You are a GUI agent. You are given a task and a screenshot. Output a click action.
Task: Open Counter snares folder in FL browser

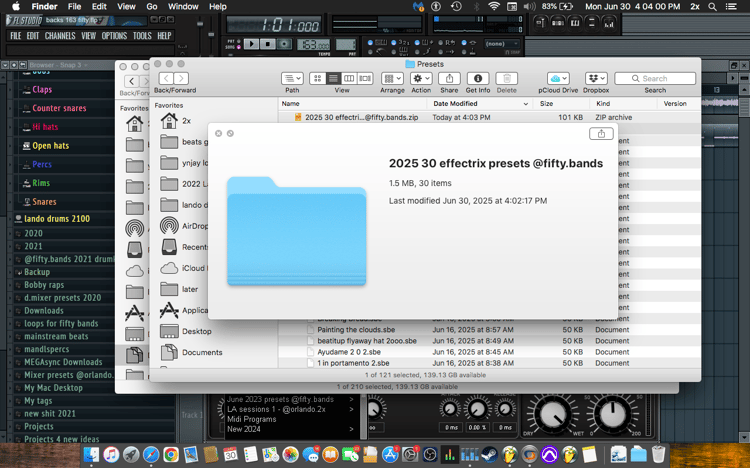[x=59, y=108]
